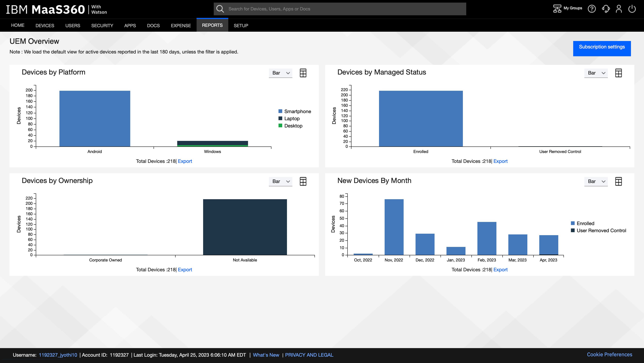Click the Mar, 2023 bar
The image size is (644, 363).
[x=518, y=245]
